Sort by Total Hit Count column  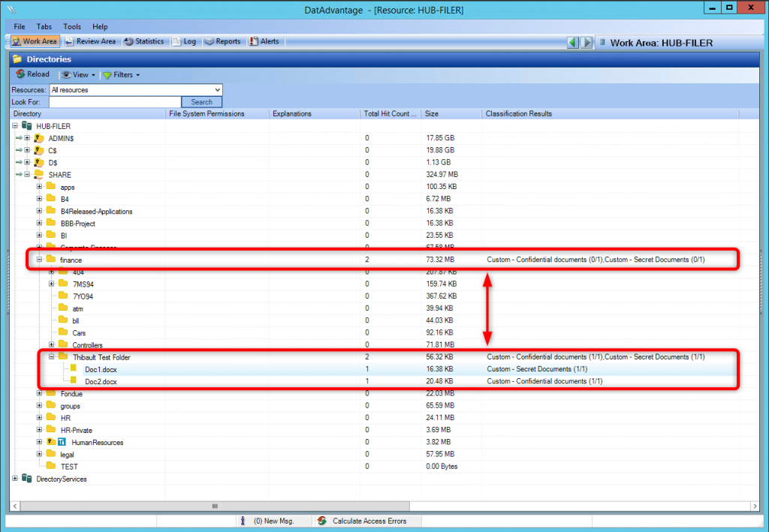(391, 113)
